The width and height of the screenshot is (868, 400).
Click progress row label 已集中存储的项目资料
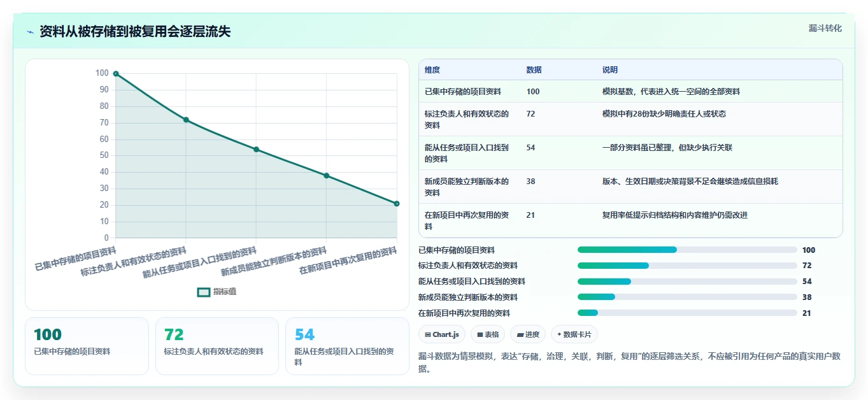(457, 250)
